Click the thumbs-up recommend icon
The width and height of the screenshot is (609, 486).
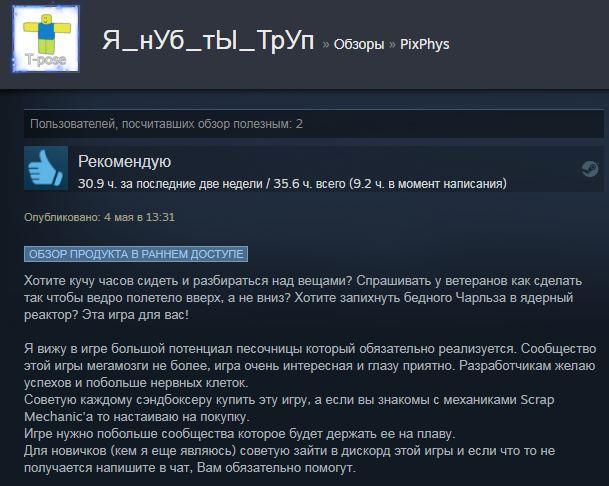tap(46, 168)
